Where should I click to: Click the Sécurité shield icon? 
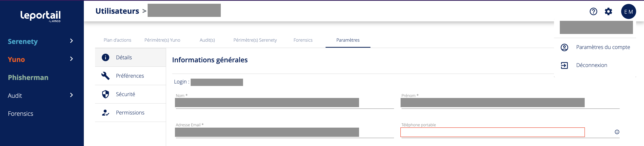106,94
